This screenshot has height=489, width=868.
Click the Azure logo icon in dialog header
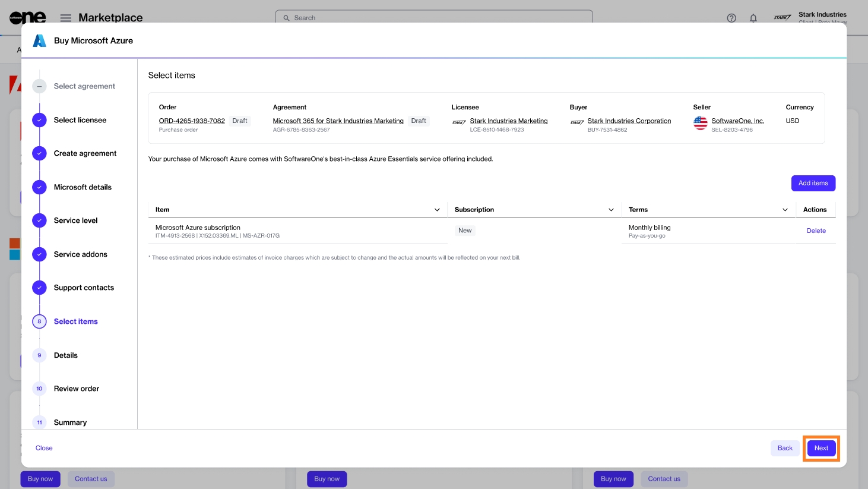(39, 40)
